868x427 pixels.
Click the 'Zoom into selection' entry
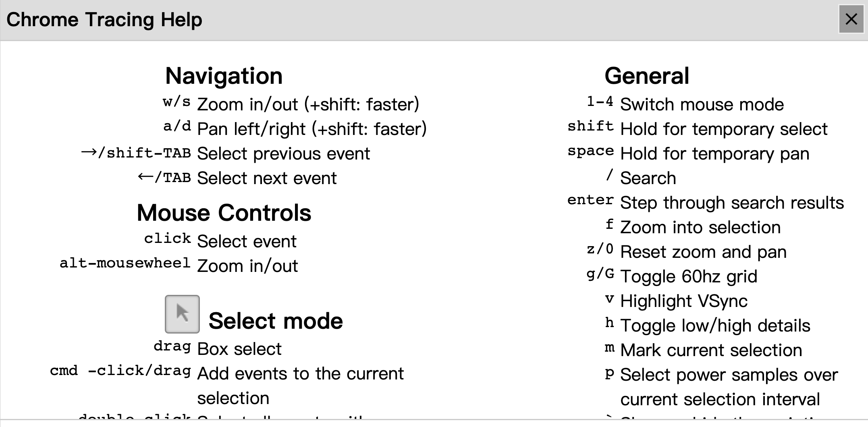point(700,228)
